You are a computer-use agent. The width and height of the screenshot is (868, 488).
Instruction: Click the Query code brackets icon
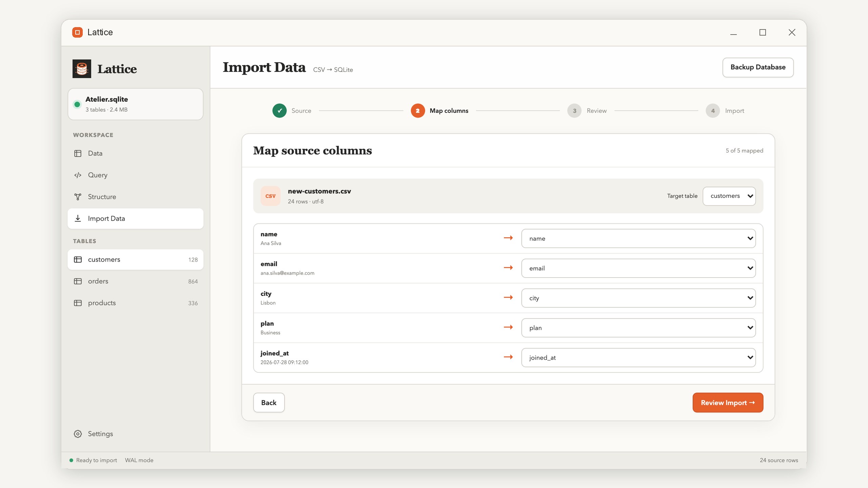[78, 175]
